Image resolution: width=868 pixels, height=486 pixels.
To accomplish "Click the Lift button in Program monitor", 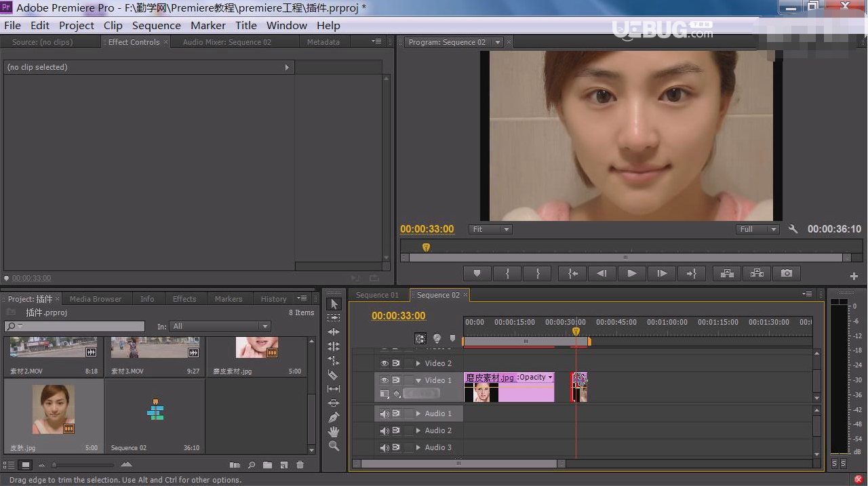I will click(x=727, y=273).
